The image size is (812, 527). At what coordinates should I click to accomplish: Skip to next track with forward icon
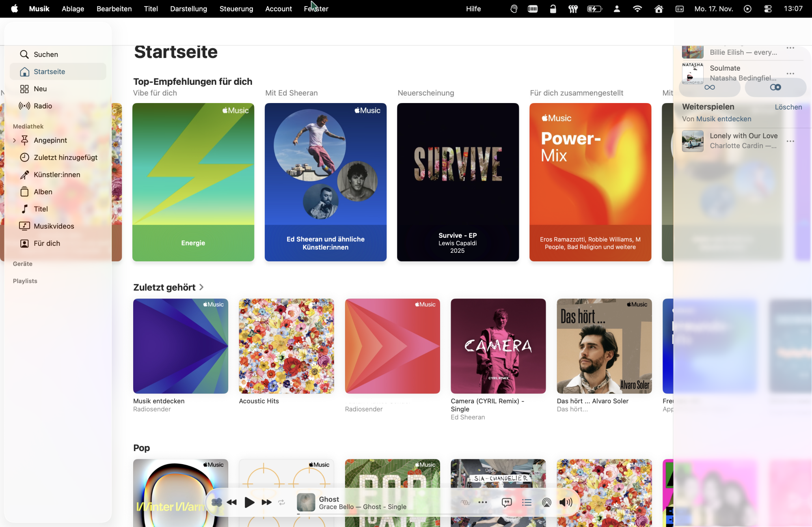coord(266,503)
